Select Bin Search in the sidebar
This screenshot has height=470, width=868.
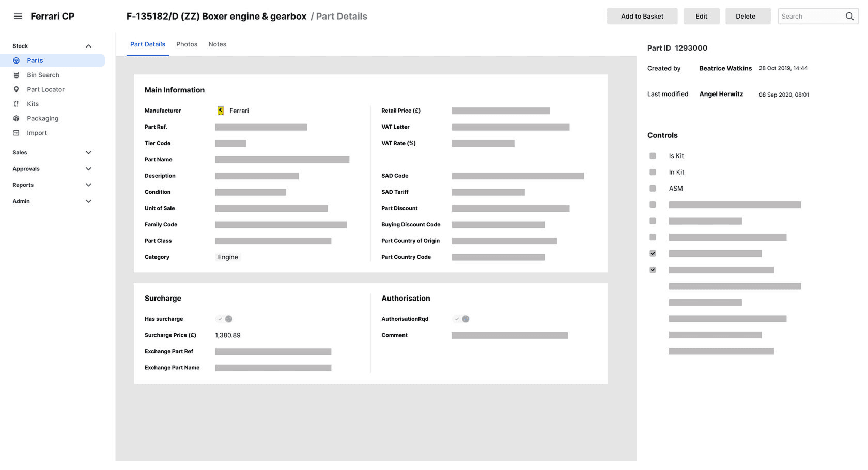point(42,75)
